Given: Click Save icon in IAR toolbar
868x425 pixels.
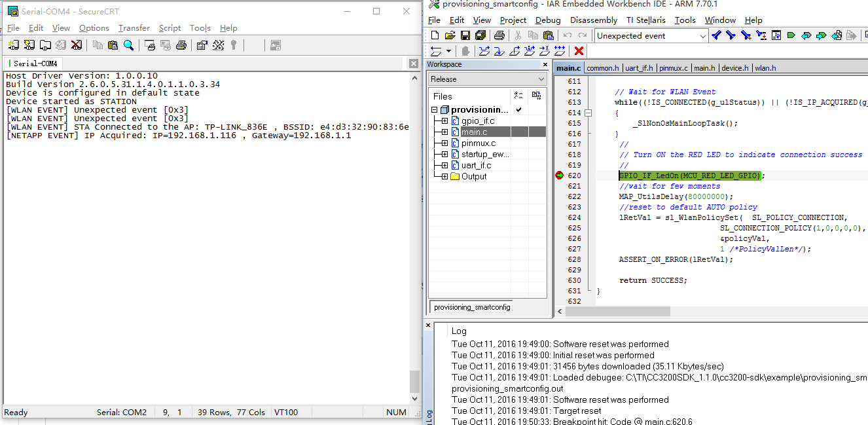Looking at the screenshot, I should point(465,35).
